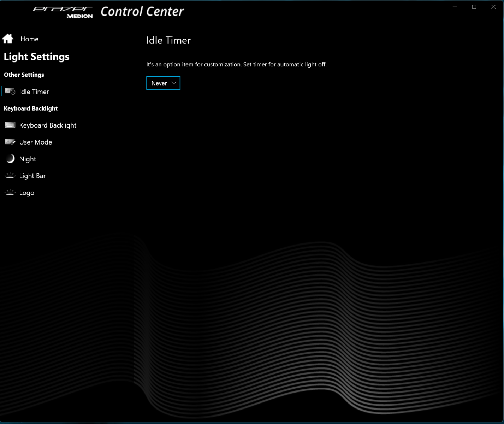This screenshot has width=504, height=424.
Task: Click the Keyboard Backlight keyboard icon
Action: point(10,125)
